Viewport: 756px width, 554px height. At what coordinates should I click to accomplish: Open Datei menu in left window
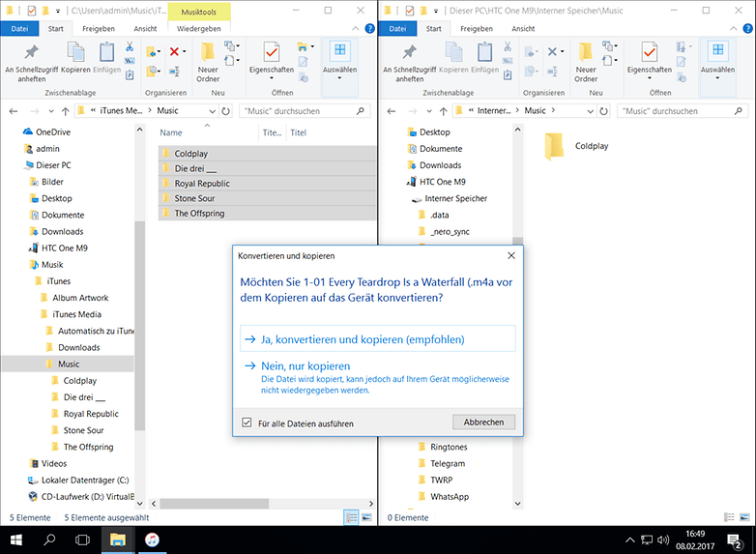19,28
